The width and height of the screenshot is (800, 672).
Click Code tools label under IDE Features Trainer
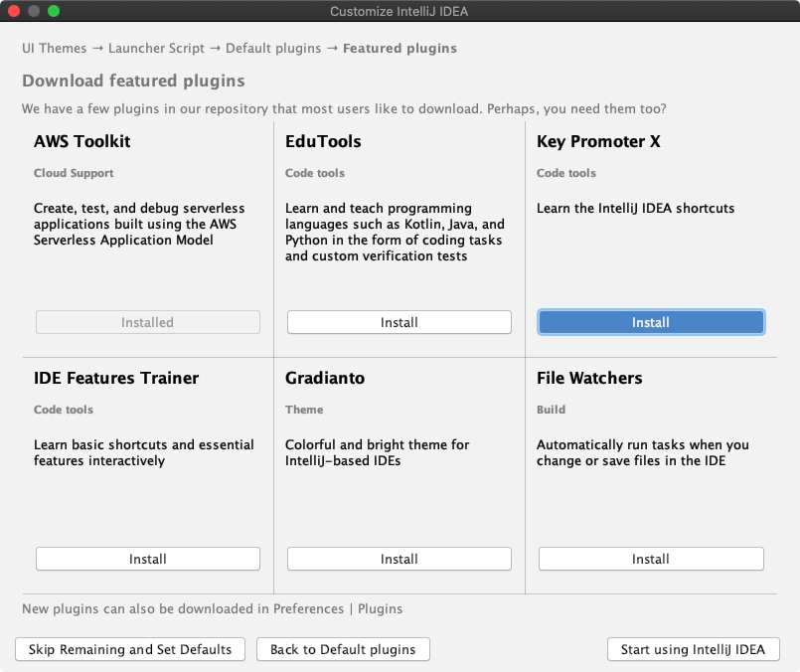[64, 410]
